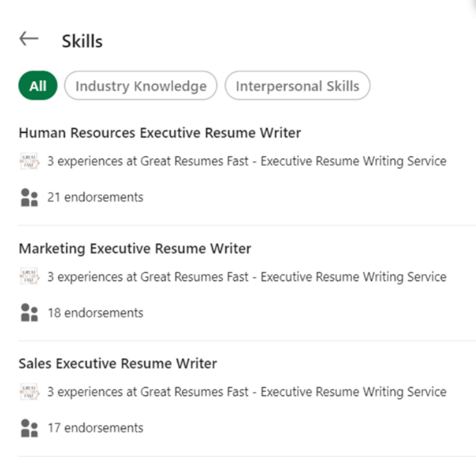476x457 pixels.
Task: Click Great Resumes Fast logo under Marketing skill
Action: [29, 276]
